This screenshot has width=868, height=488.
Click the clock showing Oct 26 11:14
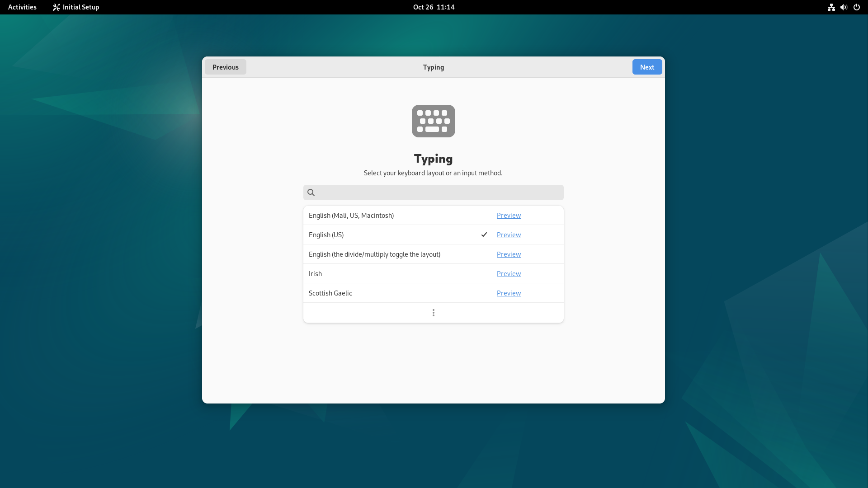(x=433, y=7)
